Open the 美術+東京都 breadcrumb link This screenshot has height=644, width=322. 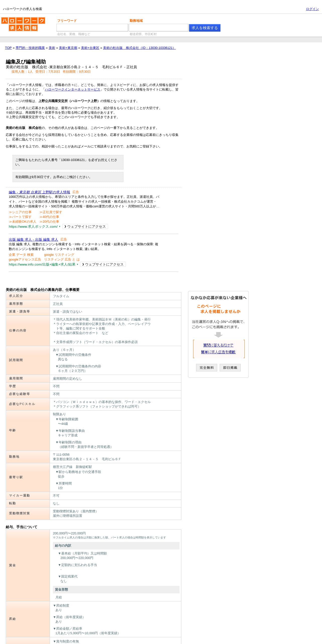pyautogui.click(x=68, y=48)
